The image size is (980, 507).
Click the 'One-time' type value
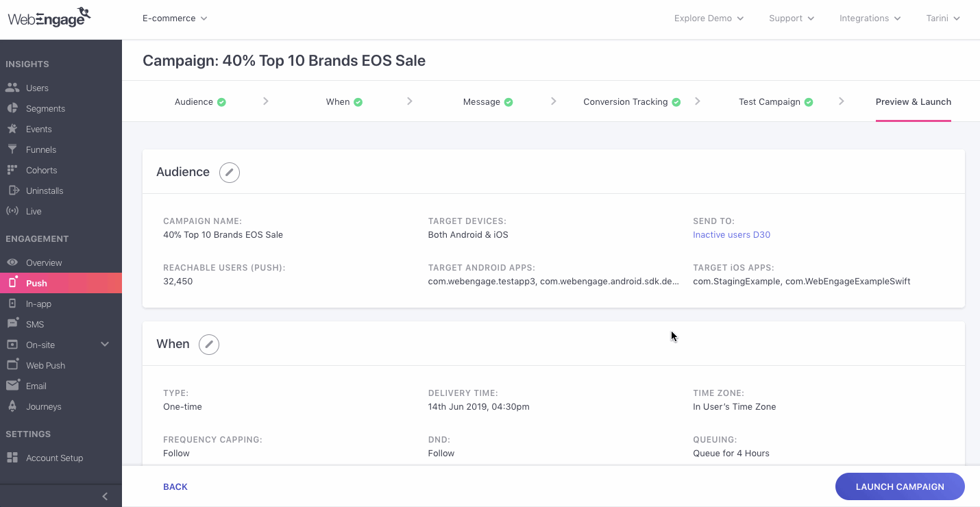(182, 406)
